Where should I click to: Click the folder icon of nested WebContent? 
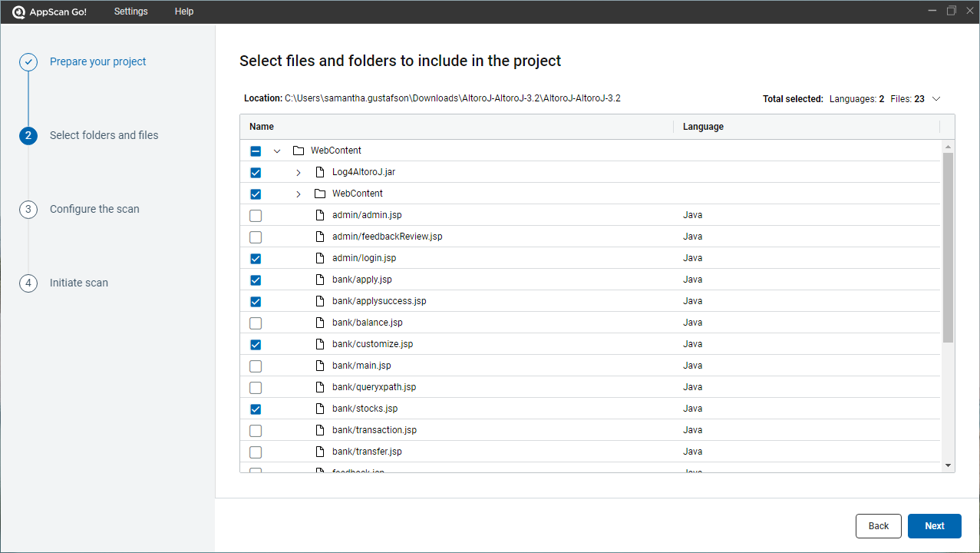320,194
